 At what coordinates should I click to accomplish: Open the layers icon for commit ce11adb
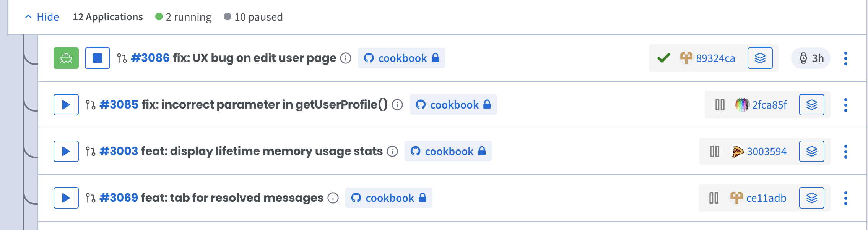(x=812, y=198)
